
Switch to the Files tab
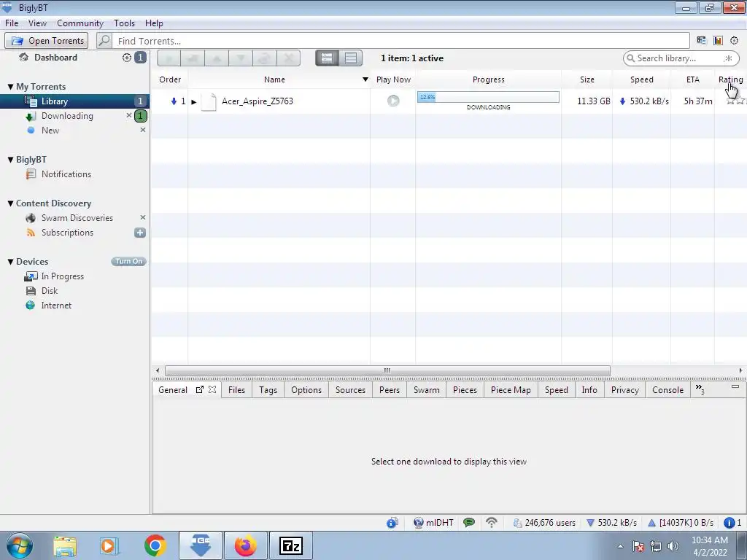[x=236, y=389]
